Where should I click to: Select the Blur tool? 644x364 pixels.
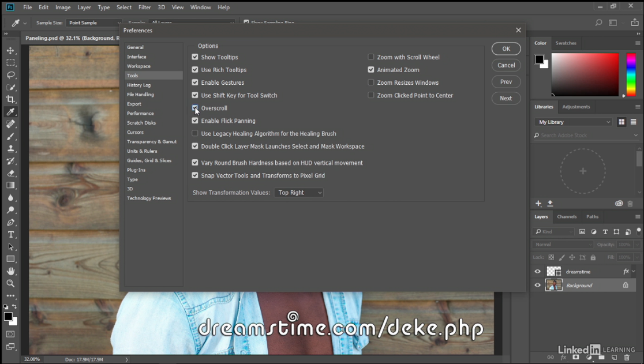pyautogui.click(x=11, y=198)
